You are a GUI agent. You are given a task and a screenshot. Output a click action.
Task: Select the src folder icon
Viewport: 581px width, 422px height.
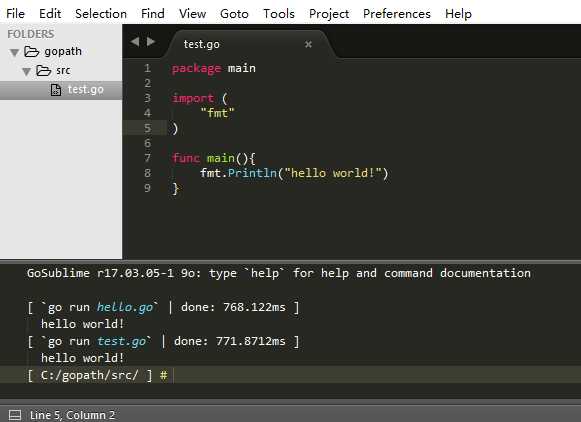(44, 70)
